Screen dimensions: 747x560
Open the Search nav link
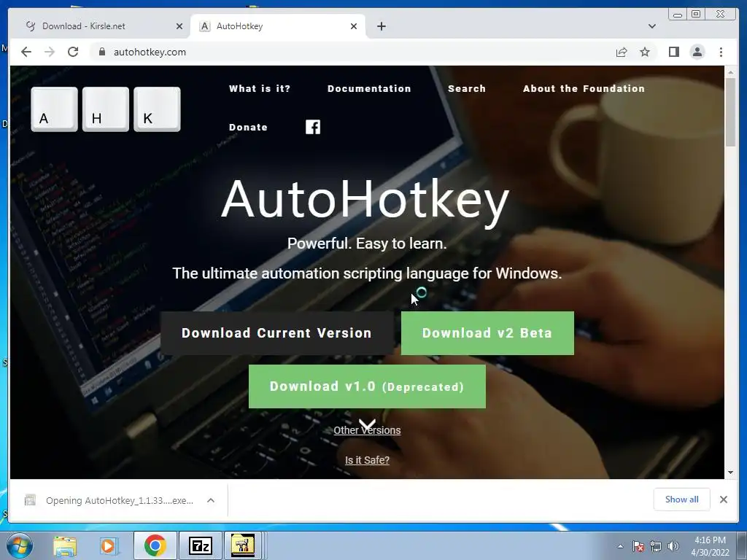pos(467,88)
